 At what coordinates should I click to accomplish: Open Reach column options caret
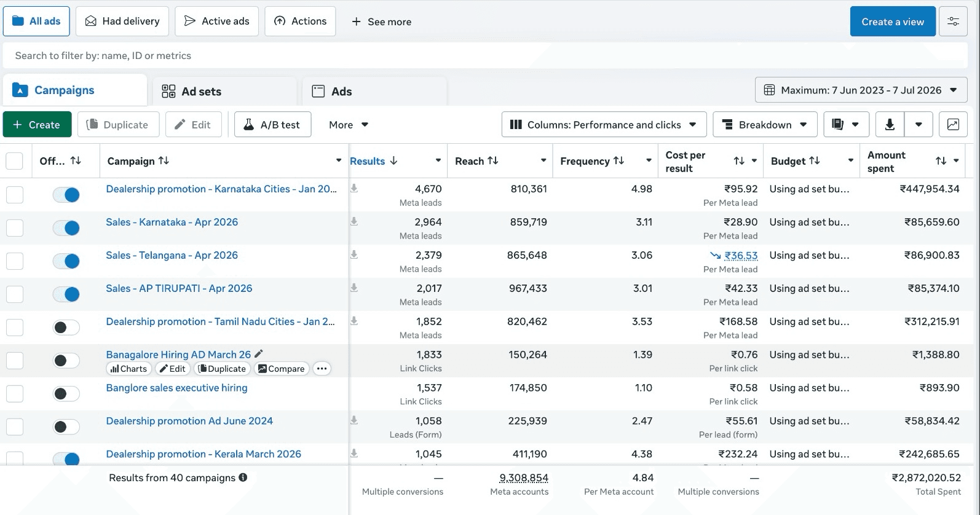click(x=543, y=160)
